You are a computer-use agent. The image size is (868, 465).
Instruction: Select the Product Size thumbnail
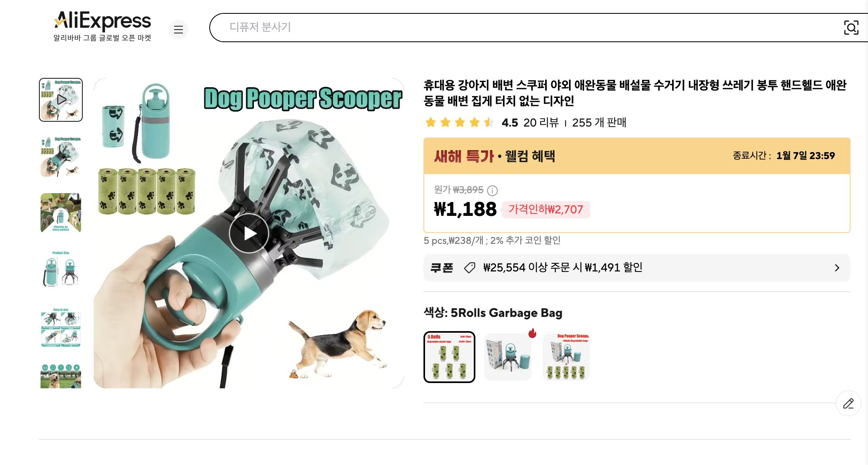click(61, 270)
